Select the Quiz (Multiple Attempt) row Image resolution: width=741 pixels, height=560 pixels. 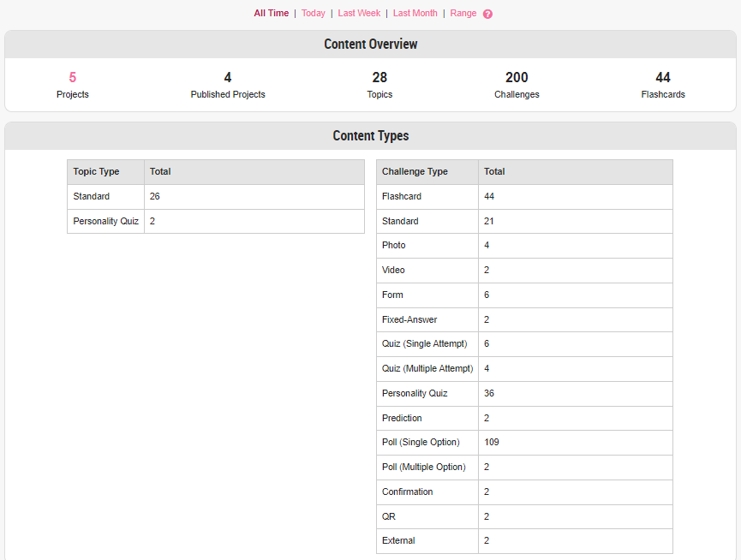[x=524, y=369]
